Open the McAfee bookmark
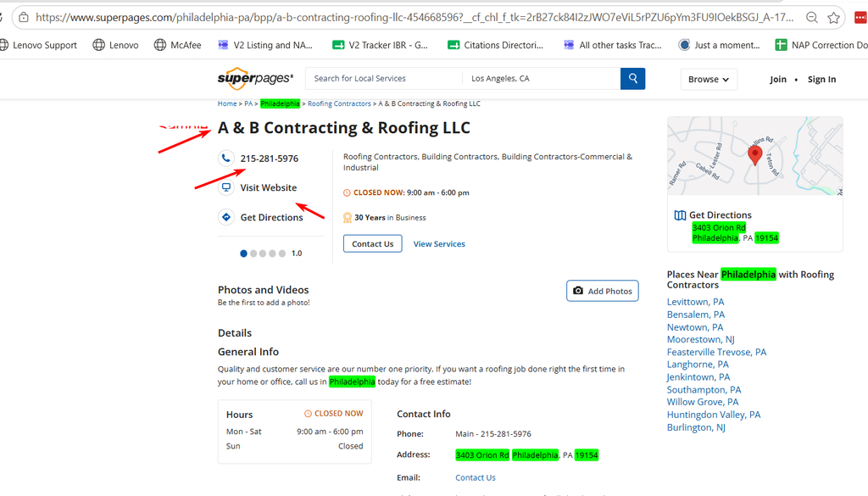The width and height of the screenshot is (868, 496). [178, 45]
